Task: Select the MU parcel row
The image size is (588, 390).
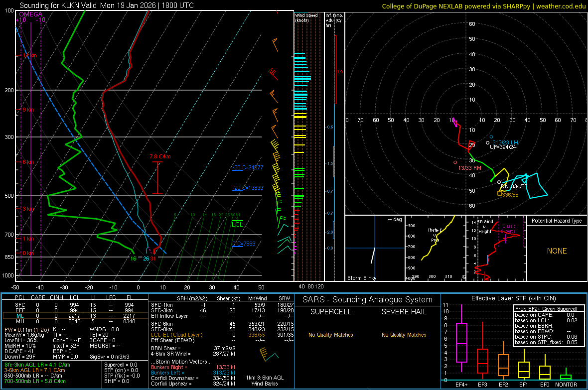Action: [75, 321]
